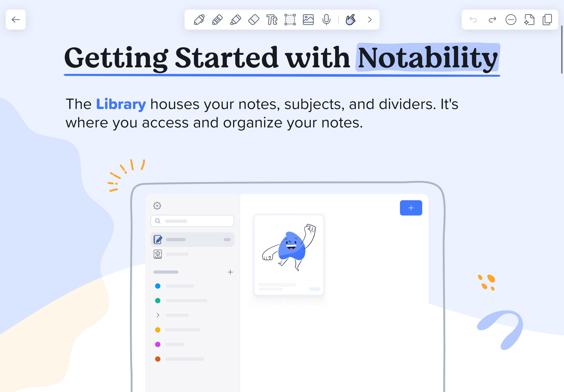The image size is (564, 392).
Task: Select the Pen tool
Action: 199,20
